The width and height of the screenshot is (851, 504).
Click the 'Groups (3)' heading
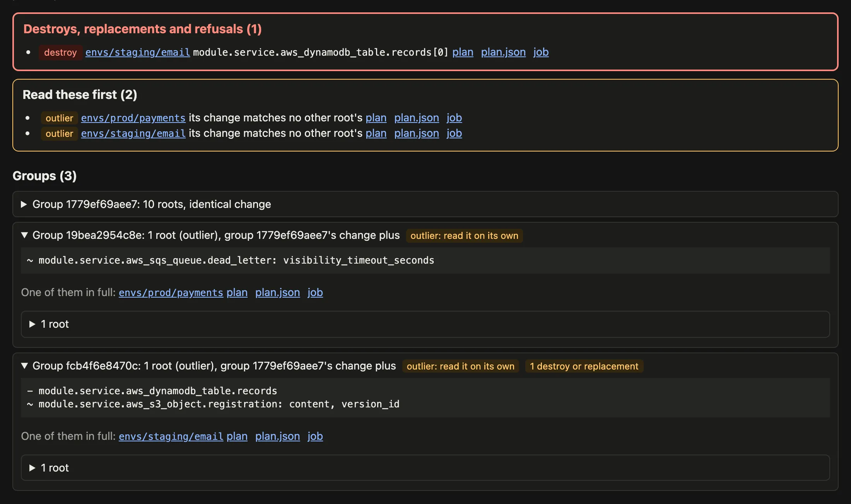[44, 176]
